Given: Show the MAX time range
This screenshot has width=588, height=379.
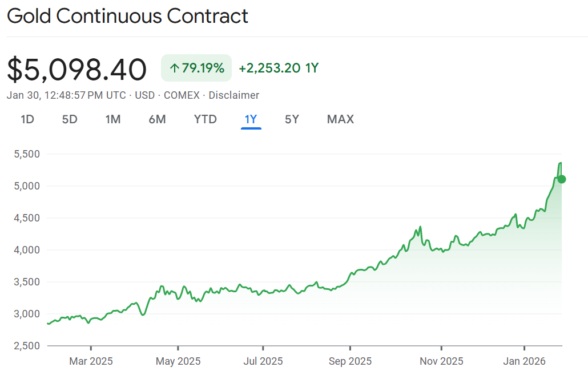Looking at the screenshot, I should (x=340, y=119).
